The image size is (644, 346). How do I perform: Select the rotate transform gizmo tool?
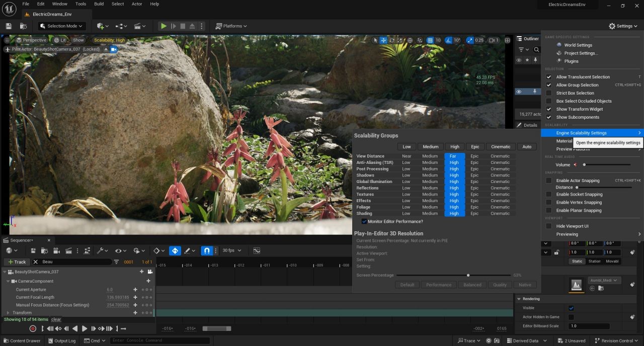(392, 40)
